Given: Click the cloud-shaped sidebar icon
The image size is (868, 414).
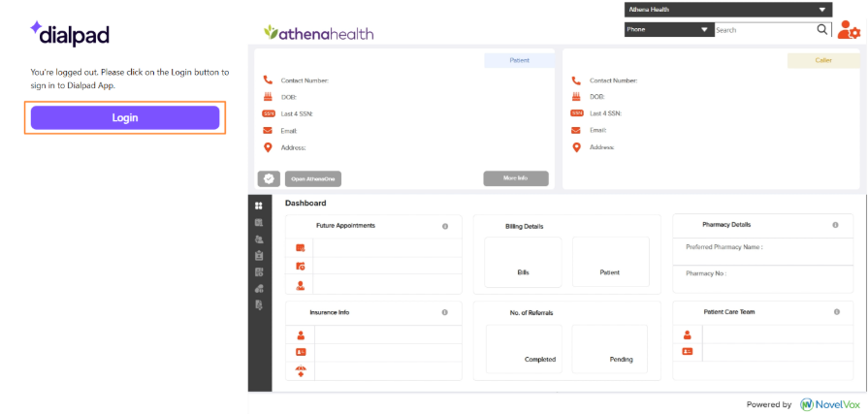Looking at the screenshot, I should 259,288.
